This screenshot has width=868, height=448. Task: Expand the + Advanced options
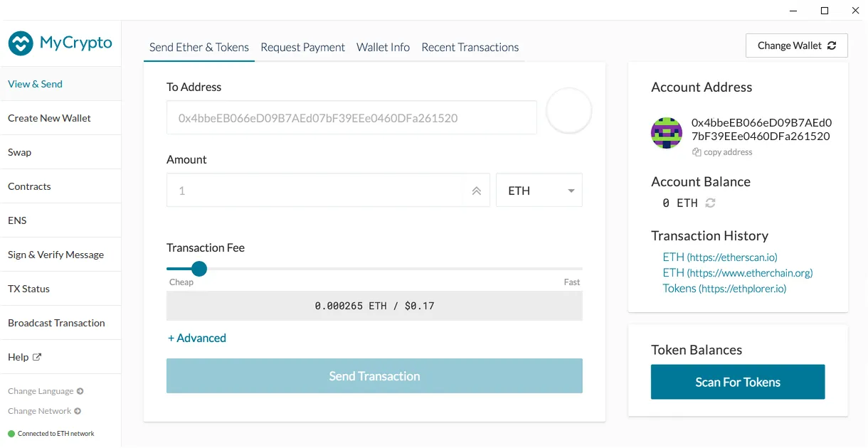tap(197, 338)
